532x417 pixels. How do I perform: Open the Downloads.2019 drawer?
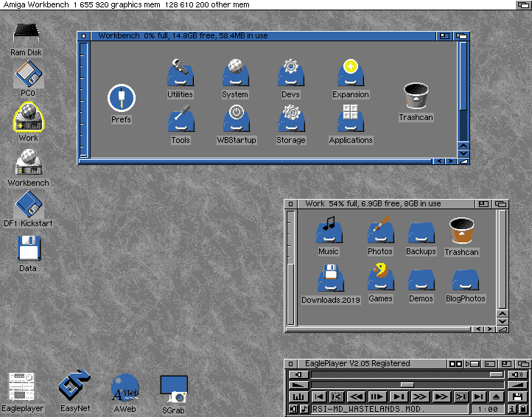tap(331, 284)
